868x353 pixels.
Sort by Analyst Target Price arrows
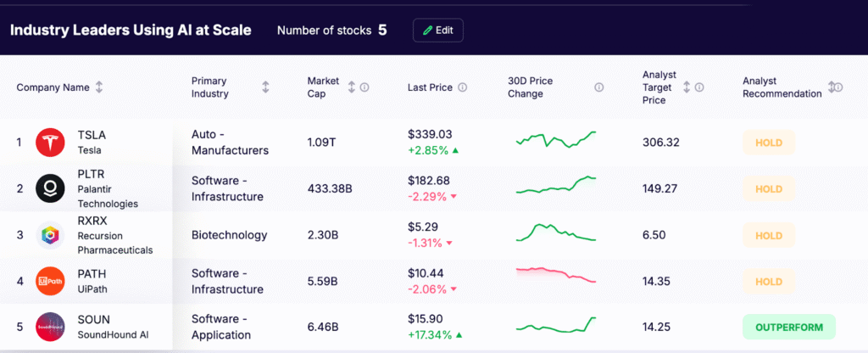click(x=687, y=87)
